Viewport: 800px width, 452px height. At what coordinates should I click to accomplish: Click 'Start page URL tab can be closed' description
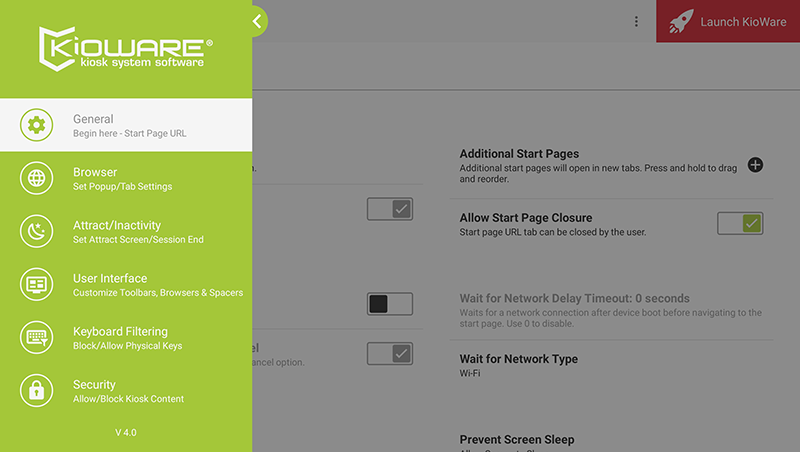[x=553, y=232]
